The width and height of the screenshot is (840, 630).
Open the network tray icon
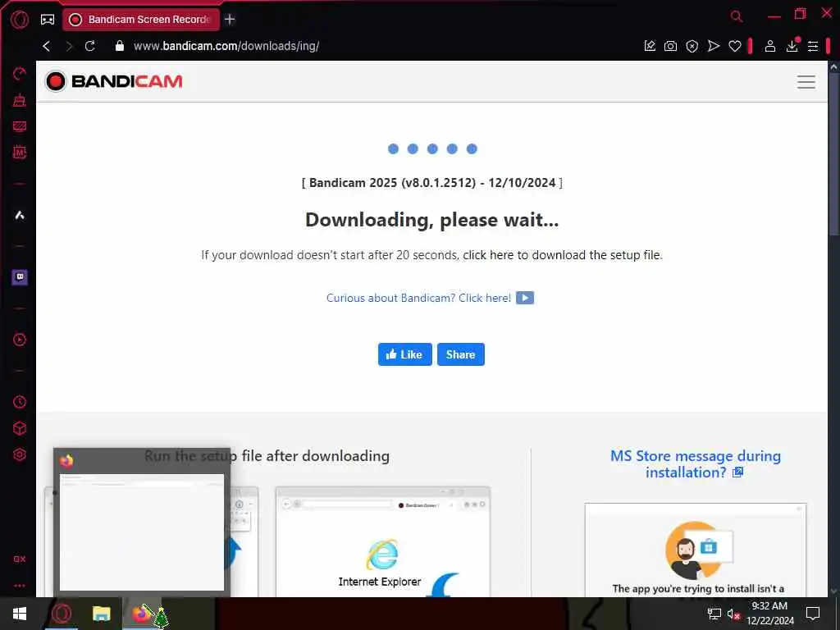coord(714,614)
